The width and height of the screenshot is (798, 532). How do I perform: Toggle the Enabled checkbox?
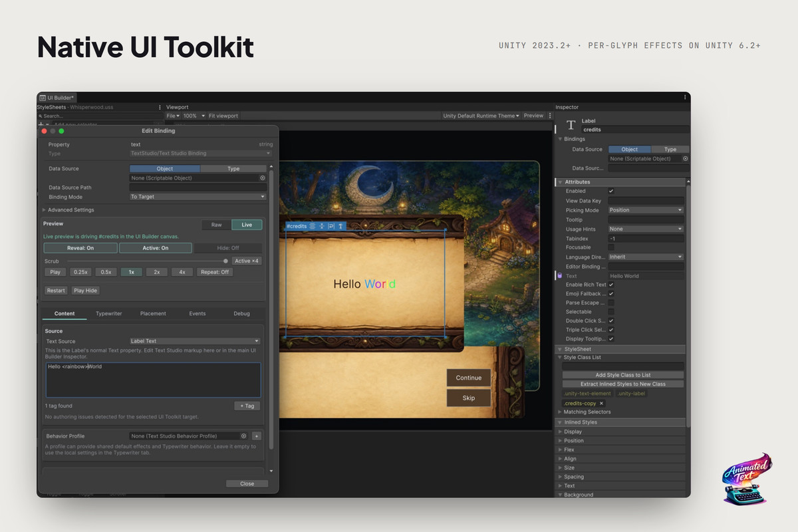(x=611, y=192)
